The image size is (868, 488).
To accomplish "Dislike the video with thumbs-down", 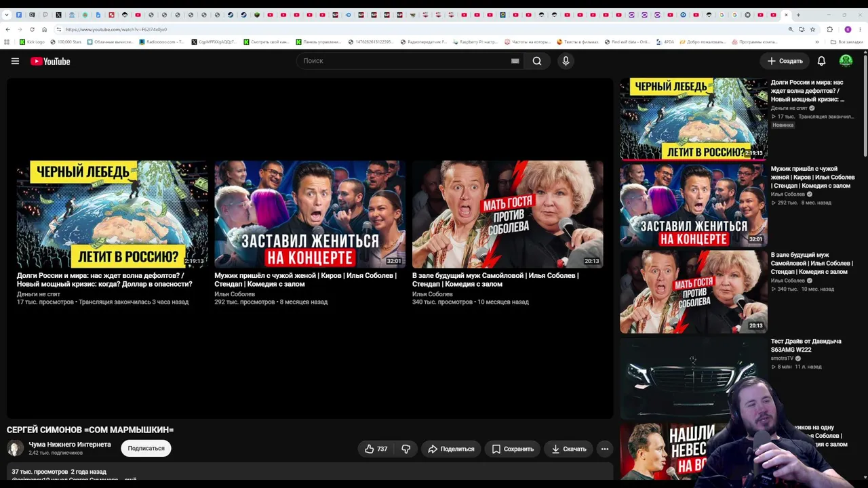I will pyautogui.click(x=406, y=449).
